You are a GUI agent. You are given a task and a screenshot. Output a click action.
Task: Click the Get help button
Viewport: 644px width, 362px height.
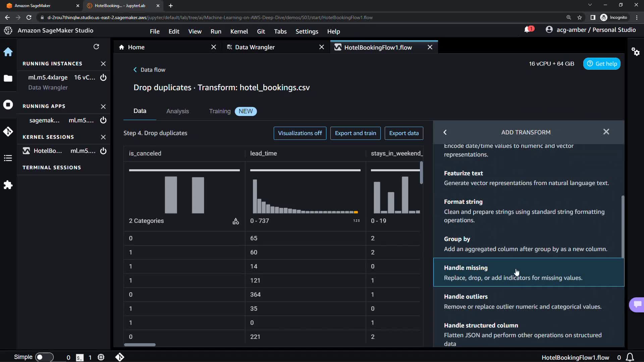tap(602, 64)
